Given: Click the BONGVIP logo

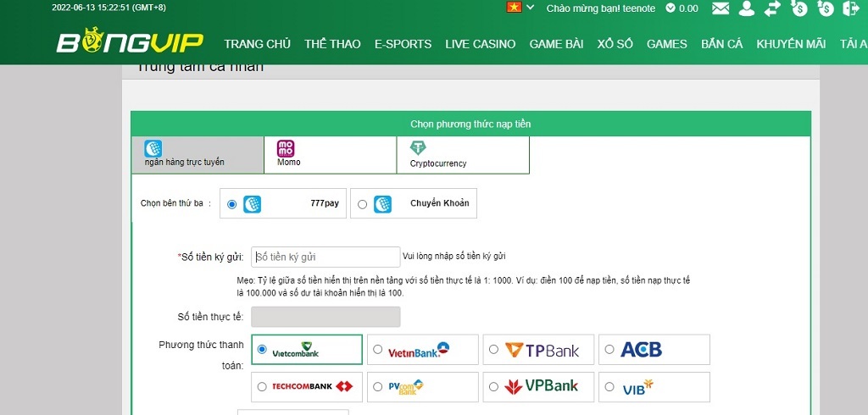Looking at the screenshot, I should click(131, 43).
